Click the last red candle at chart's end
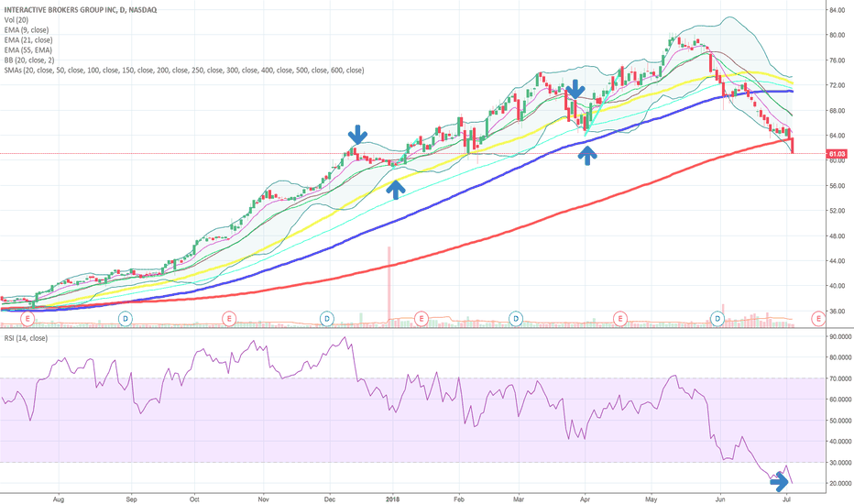 pos(792,146)
